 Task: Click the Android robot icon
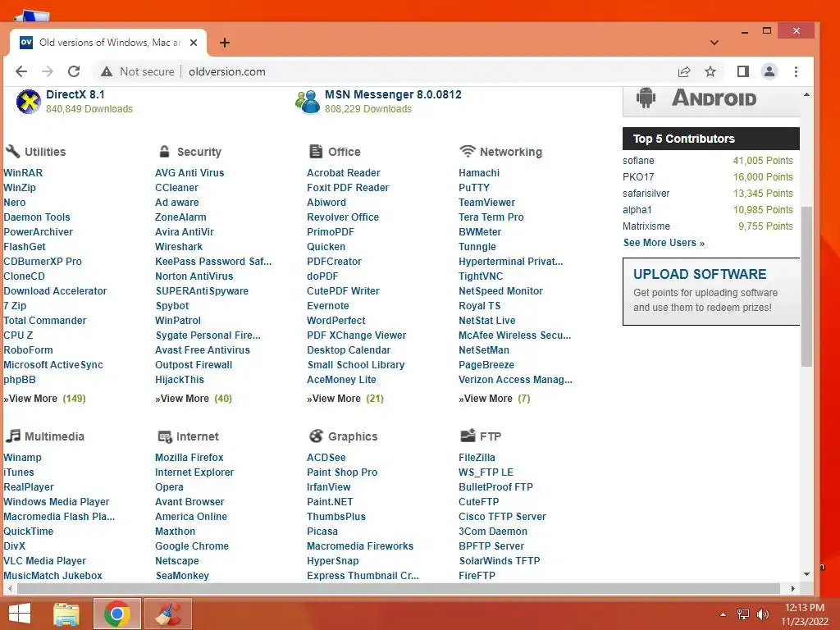646,98
